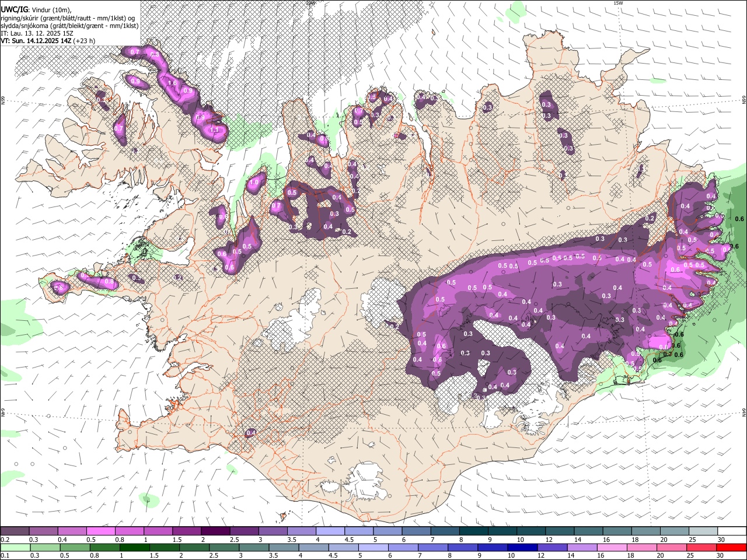Select the darkest green bottom swatch between 1 and 1.5
Screen dimensions: 747x560
(x=135, y=547)
